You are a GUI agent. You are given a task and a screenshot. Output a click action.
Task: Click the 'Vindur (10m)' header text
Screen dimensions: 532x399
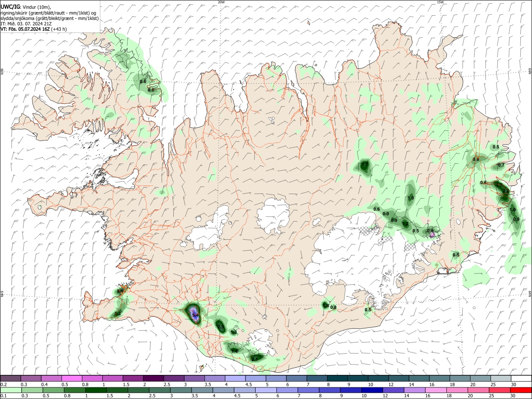pyautogui.click(x=36, y=7)
